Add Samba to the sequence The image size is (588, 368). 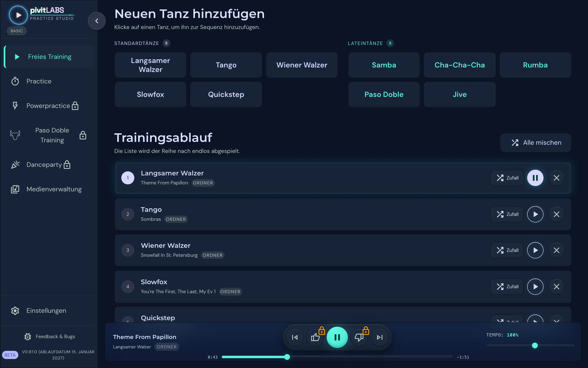pyautogui.click(x=384, y=65)
